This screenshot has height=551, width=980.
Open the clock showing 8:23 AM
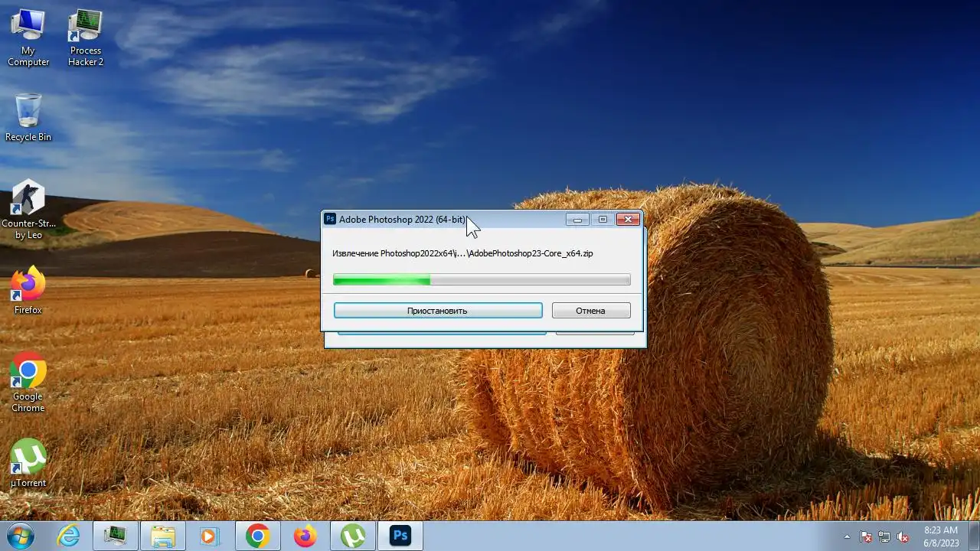click(941, 536)
